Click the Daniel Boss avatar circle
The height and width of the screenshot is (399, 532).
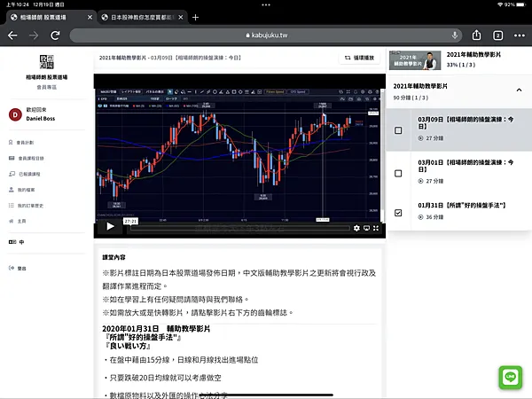15,114
